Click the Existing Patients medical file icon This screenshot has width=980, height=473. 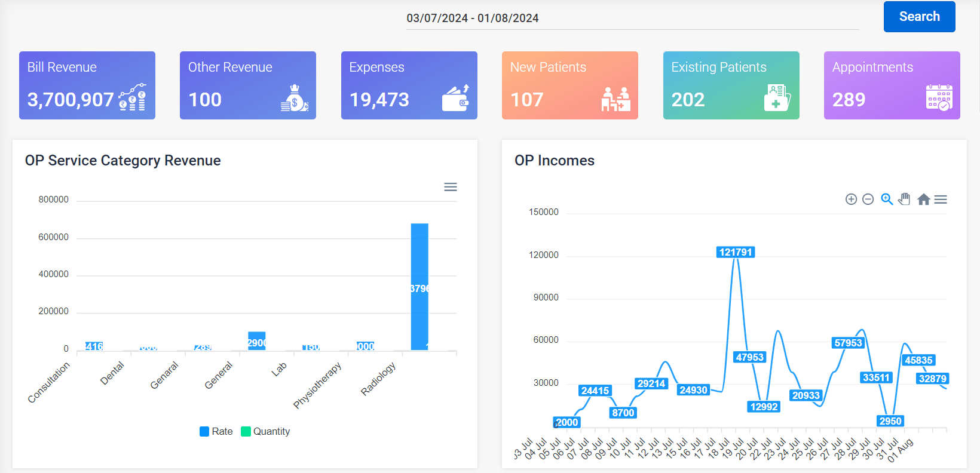click(x=777, y=98)
